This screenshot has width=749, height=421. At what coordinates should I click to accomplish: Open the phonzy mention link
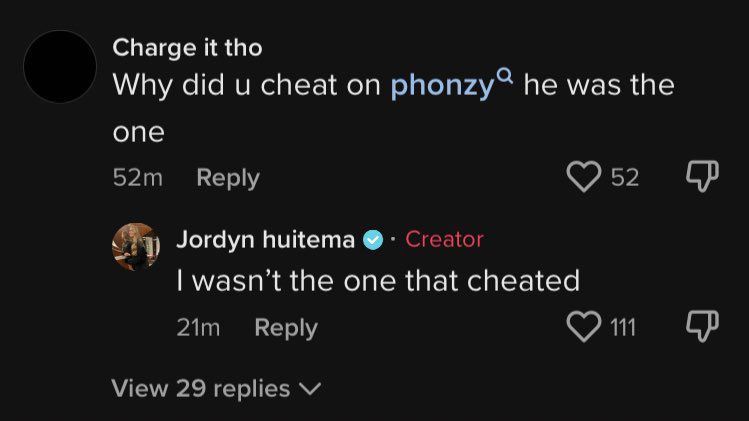[442, 86]
